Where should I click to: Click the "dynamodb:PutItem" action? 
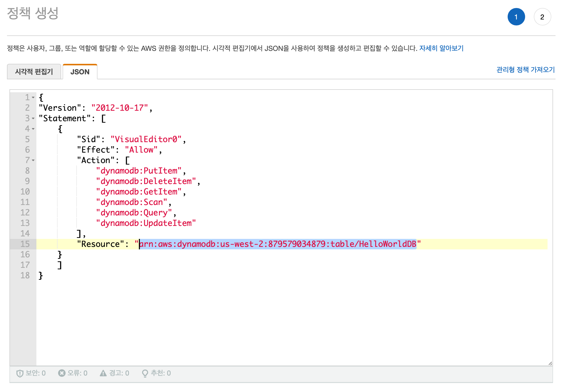tap(139, 171)
